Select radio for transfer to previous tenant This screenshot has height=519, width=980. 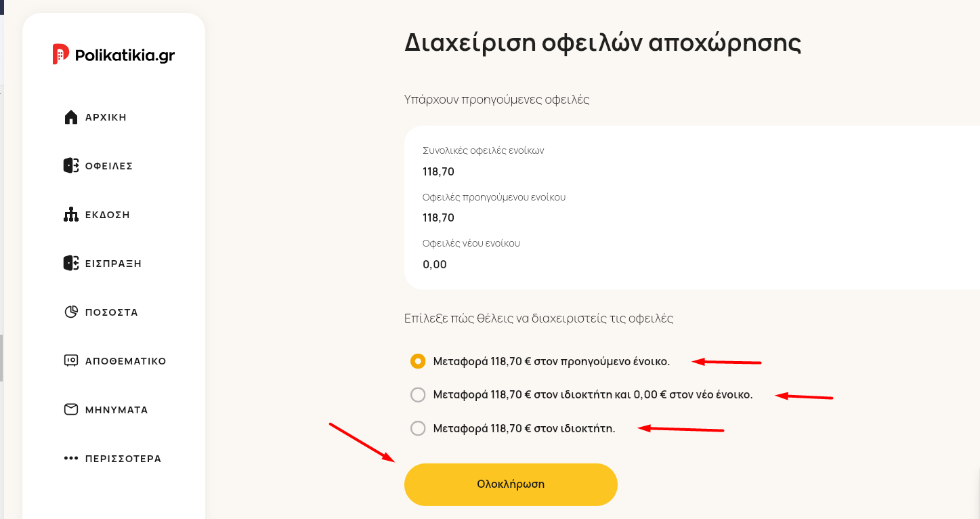tap(418, 361)
